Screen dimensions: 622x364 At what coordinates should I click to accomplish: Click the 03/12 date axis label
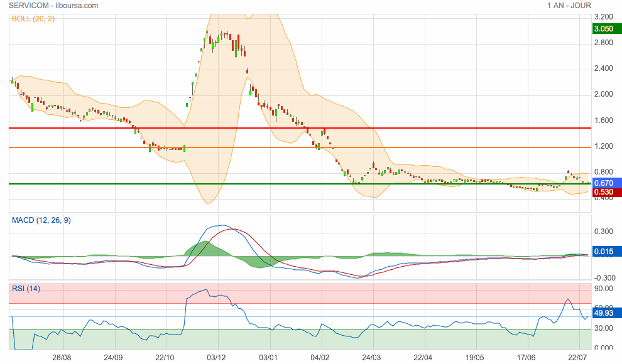pyautogui.click(x=216, y=358)
